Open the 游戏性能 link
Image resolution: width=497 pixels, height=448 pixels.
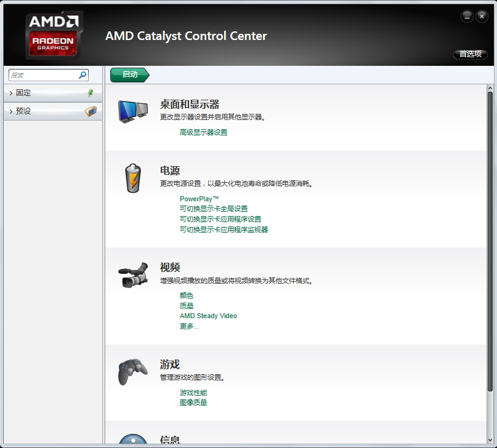pos(193,393)
